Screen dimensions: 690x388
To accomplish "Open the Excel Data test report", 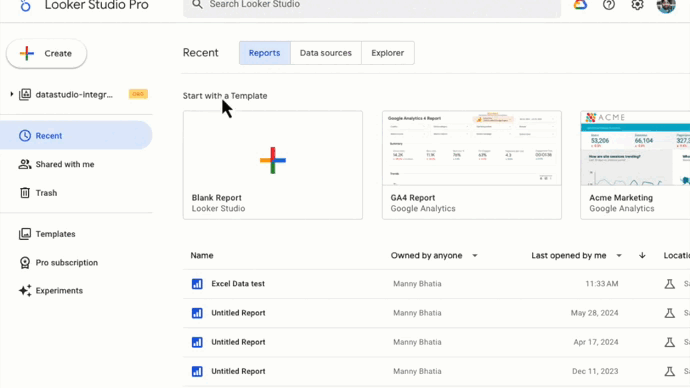I will 238,284.
